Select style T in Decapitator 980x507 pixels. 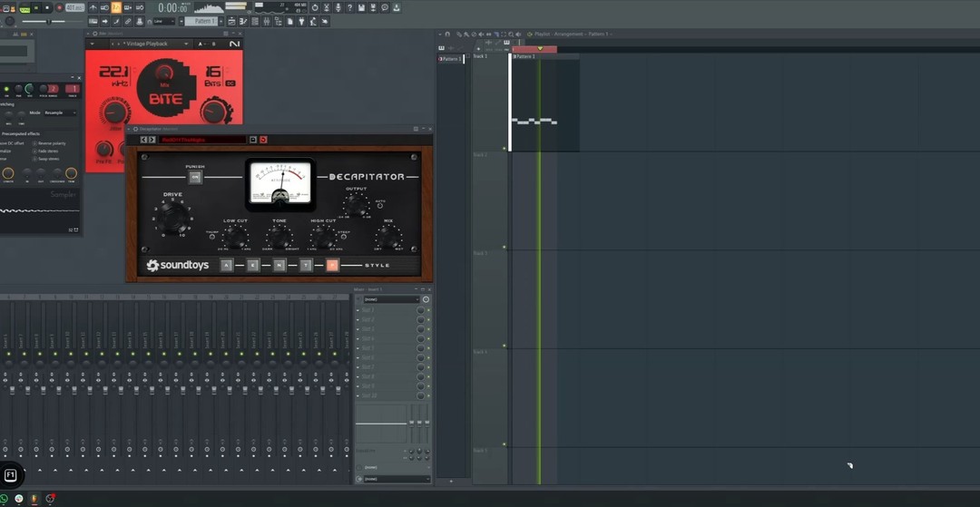pyautogui.click(x=306, y=266)
